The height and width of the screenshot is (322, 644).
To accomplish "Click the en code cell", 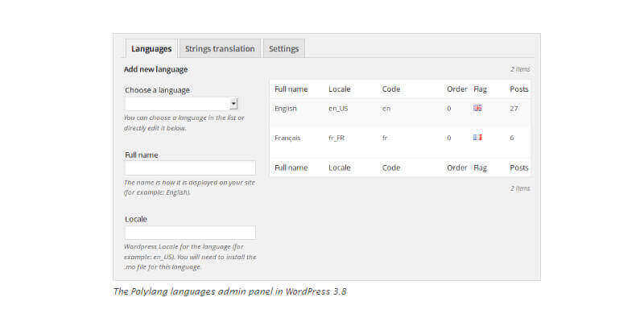I will pos(386,109).
